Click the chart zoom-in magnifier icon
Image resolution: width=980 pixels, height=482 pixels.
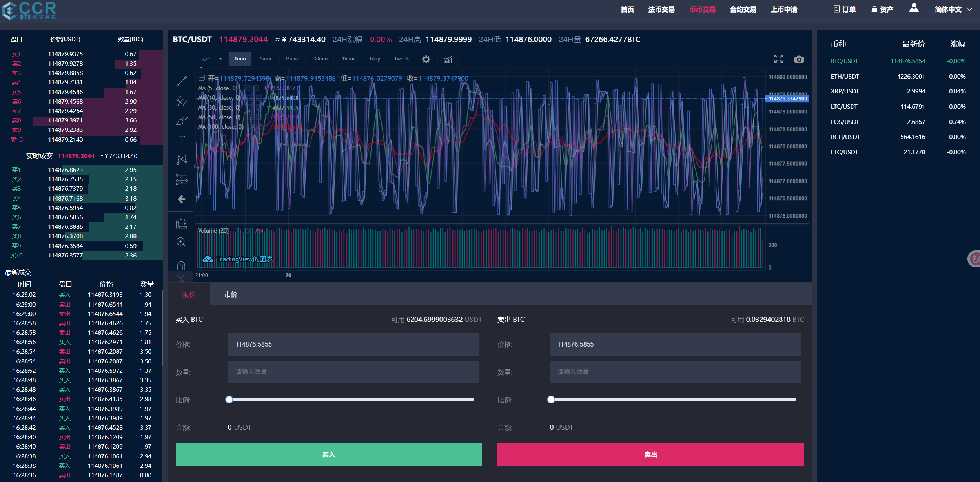181,242
